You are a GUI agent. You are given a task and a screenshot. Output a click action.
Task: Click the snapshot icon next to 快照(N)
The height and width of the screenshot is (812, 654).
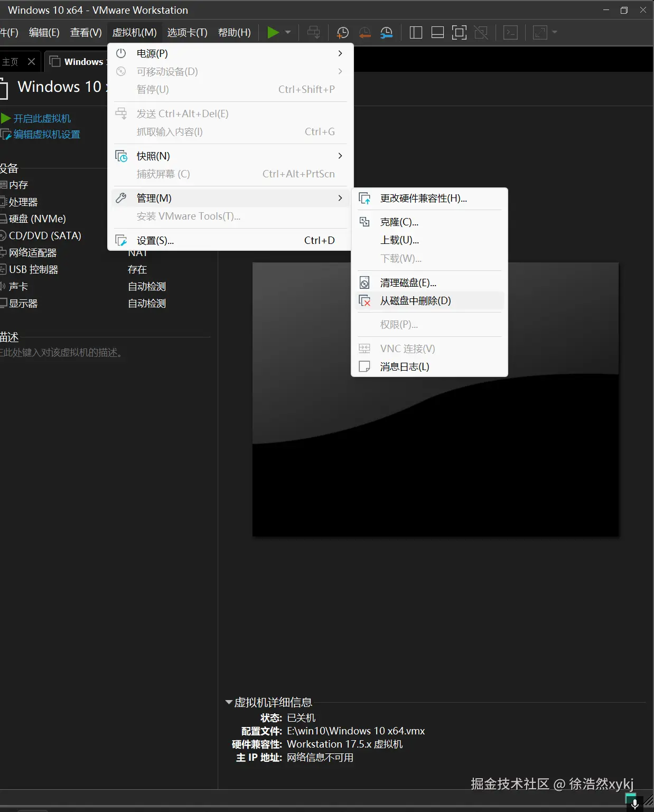tap(121, 156)
